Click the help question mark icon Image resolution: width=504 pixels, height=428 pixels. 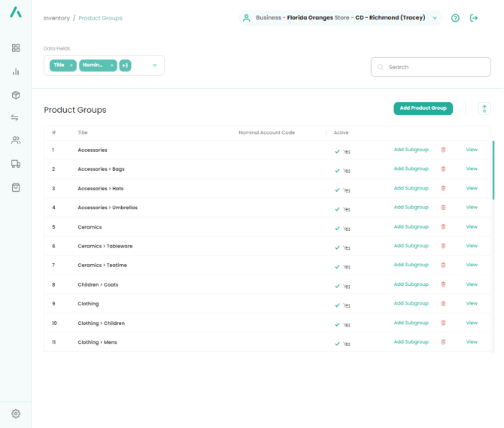coord(455,18)
